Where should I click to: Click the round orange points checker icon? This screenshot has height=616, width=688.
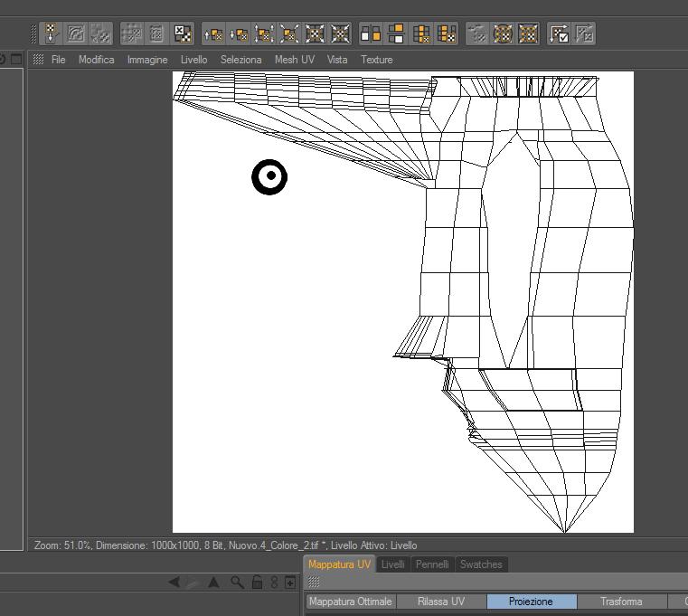pyautogui.click(x=503, y=33)
